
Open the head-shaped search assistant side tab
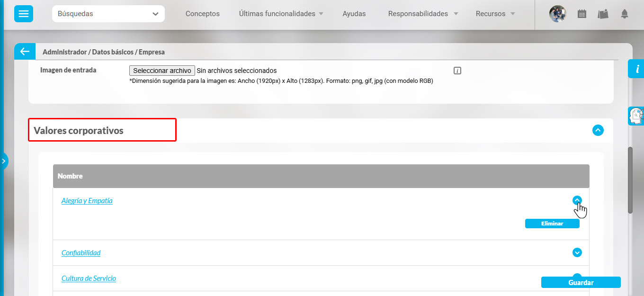pos(635,116)
